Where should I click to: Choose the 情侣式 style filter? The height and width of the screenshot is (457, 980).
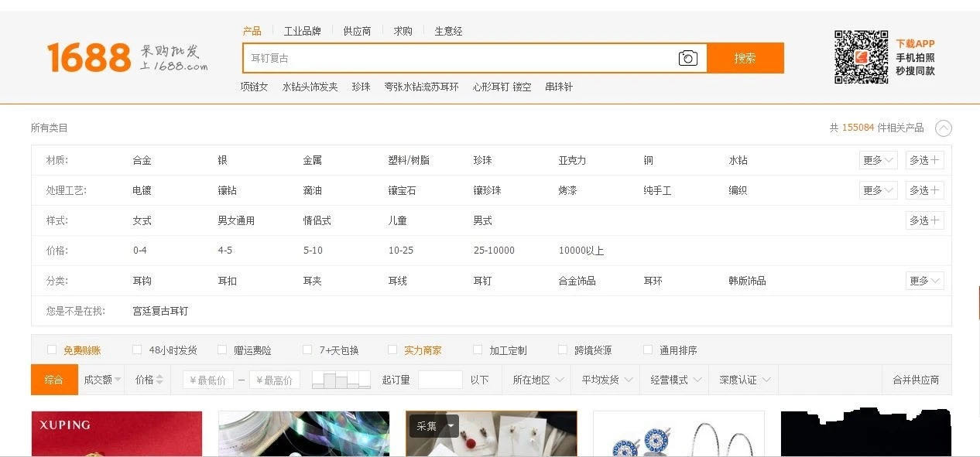[x=317, y=220]
